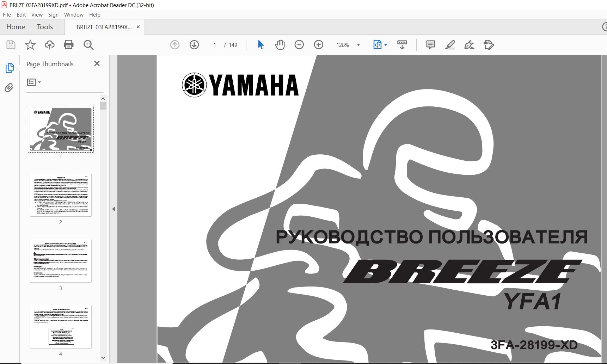Go to the next page

point(194,45)
